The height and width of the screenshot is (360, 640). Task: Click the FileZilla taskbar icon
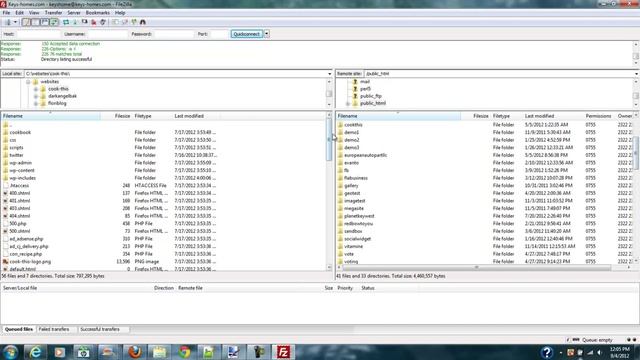283,352
